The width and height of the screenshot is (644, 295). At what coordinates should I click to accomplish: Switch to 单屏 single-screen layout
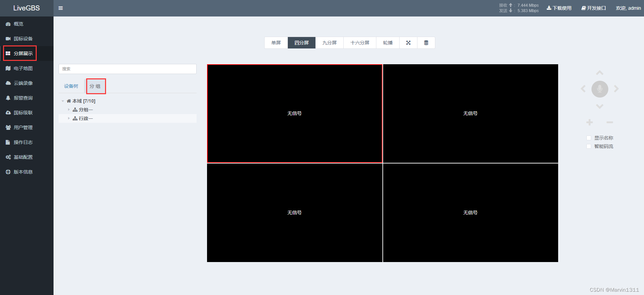(x=276, y=43)
